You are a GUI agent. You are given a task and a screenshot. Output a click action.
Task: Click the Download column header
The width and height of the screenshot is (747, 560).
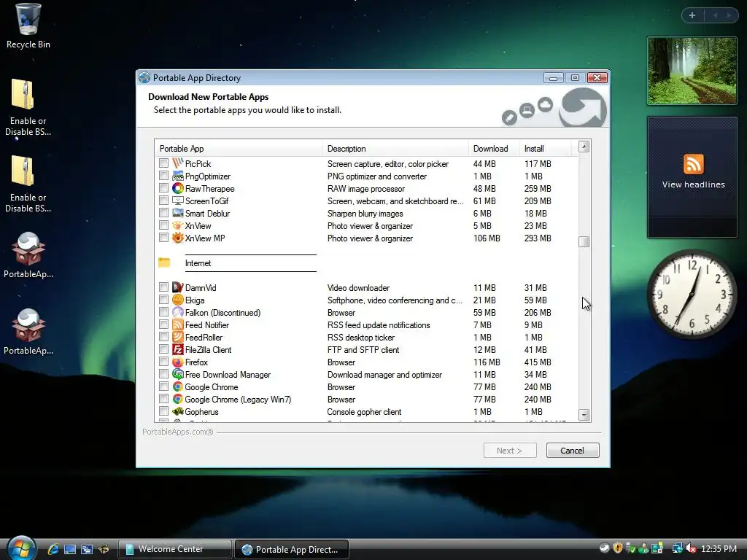point(494,149)
